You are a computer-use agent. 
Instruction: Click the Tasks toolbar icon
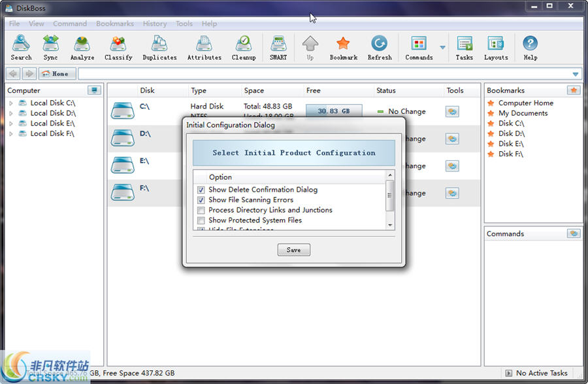(x=465, y=48)
